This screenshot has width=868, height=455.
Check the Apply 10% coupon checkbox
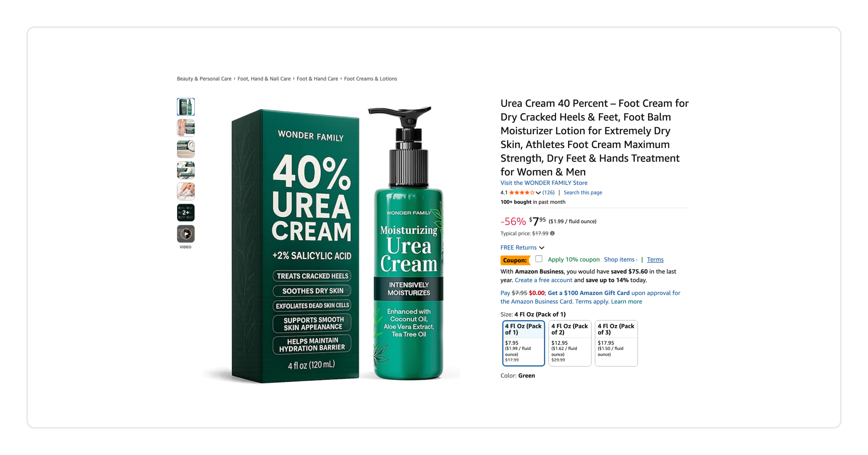(x=539, y=259)
